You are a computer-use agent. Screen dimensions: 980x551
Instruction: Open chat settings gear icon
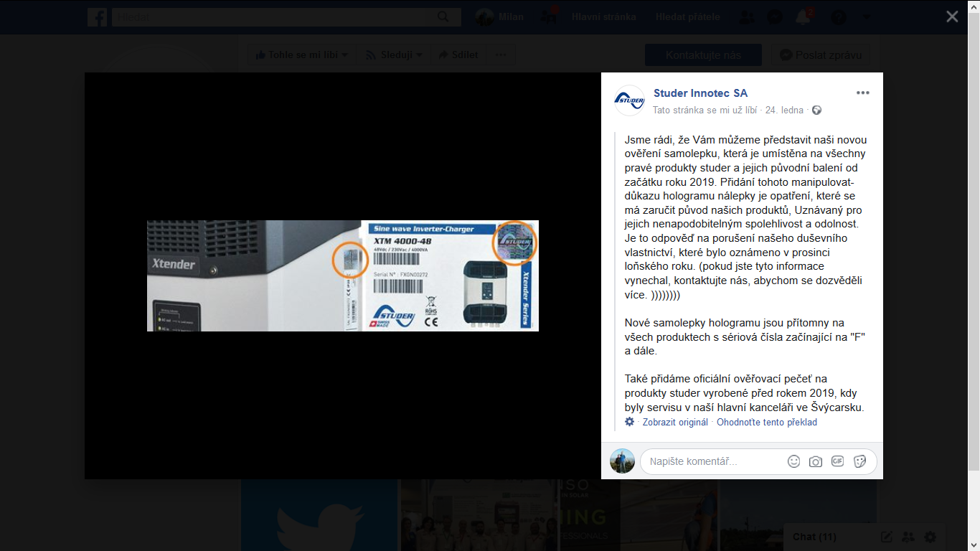point(930,537)
